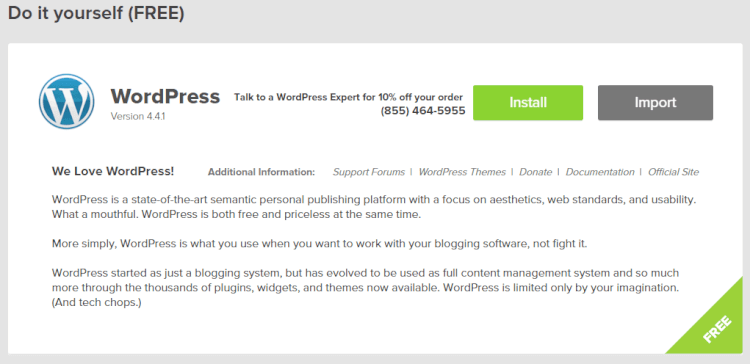
Task: Click the Talk to a WordPress Expert text
Action: coord(348,97)
